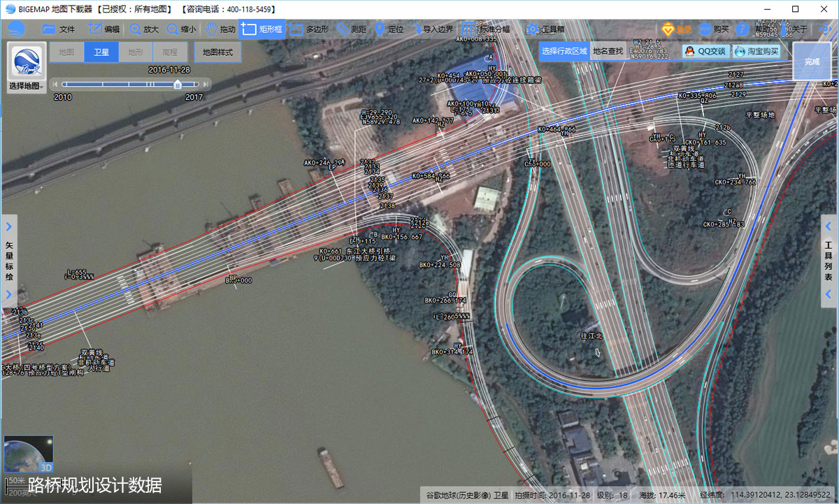The image size is (839, 504).
Task: Click status bar 拍摄时间: 2016-11-28
Action: 552,495
